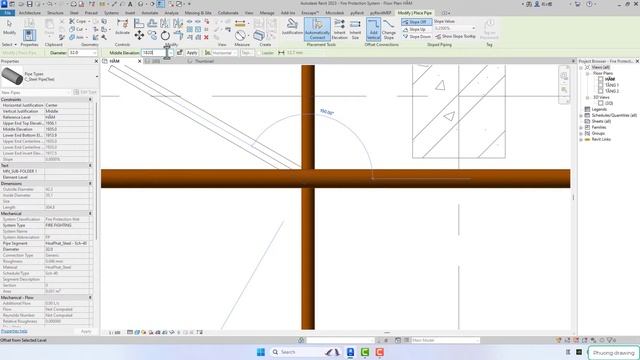Viewport: 640px width, 360px height.
Task: Open the Slope Value dropdown
Action: [x=473, y=28]
